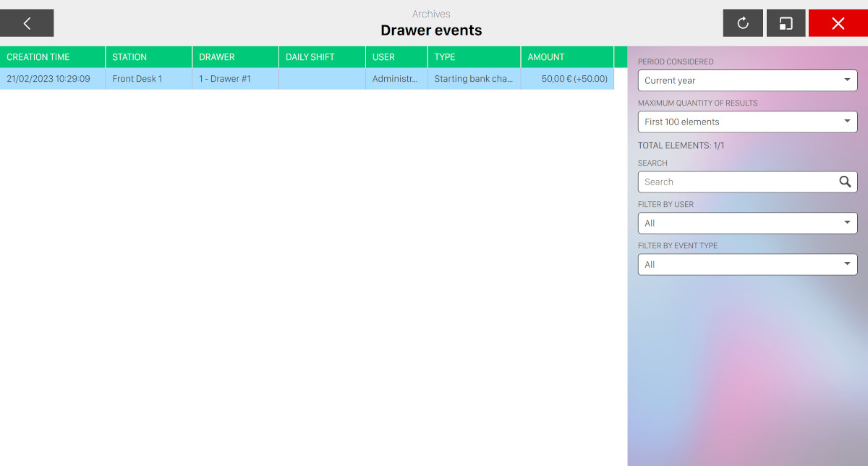868x466 pixels.
Task: Close the Drawer events screen
Action: click(x=838, y=23)
